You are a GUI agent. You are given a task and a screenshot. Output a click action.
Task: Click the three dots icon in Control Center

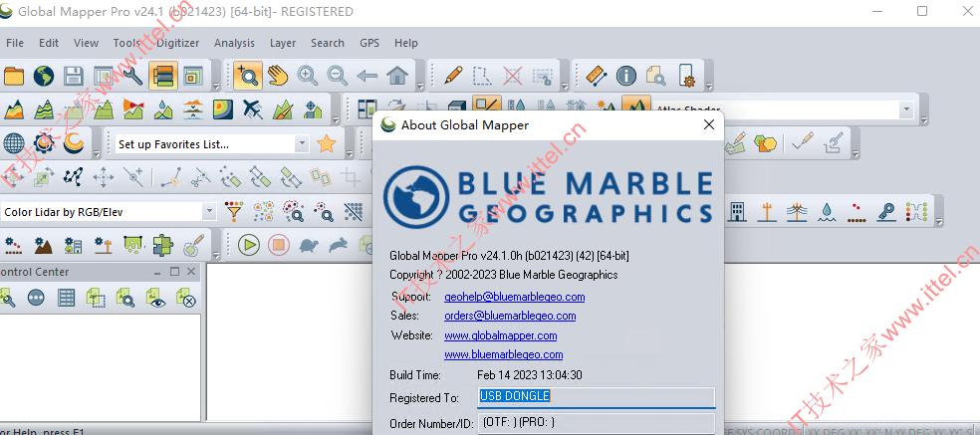[36, 298]
